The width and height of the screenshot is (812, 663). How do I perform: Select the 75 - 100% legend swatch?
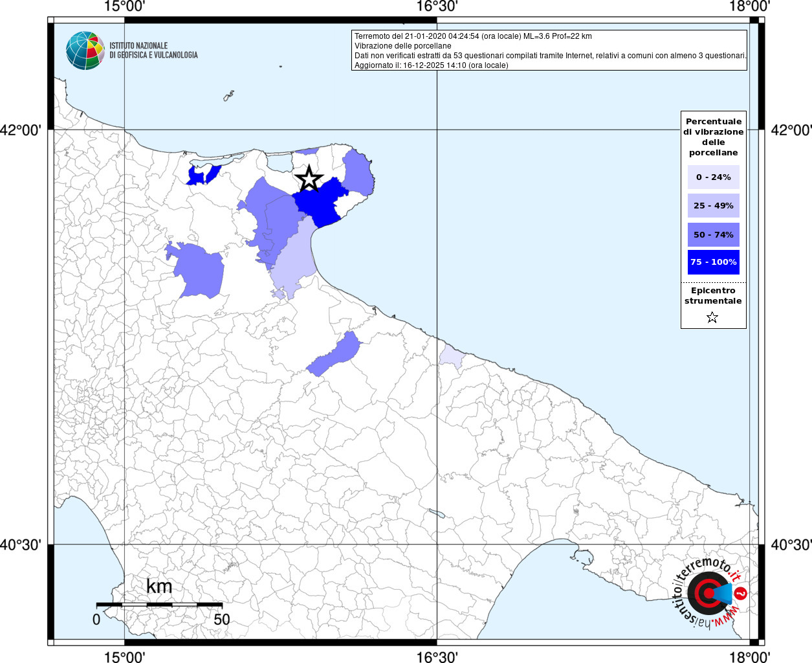pyautogui.click(x=714, y=262)
